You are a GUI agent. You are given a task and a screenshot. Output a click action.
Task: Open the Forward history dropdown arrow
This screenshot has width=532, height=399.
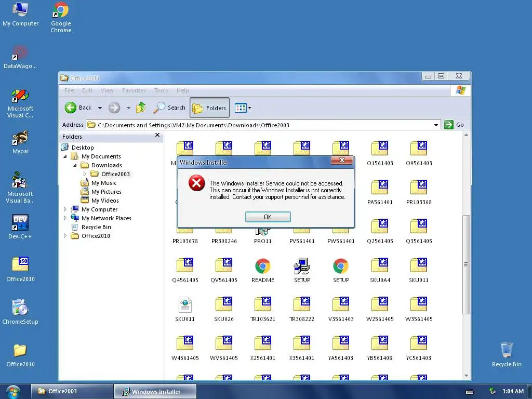128,108
